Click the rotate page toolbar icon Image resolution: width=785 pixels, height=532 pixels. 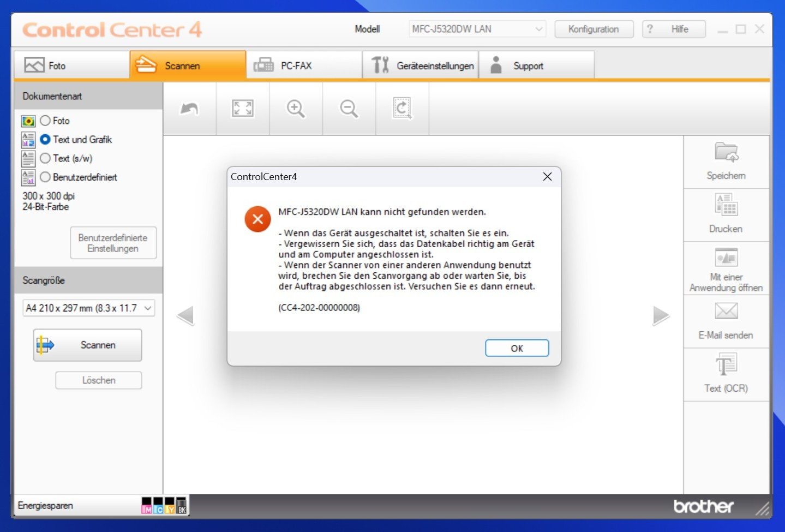coord(402,108)
